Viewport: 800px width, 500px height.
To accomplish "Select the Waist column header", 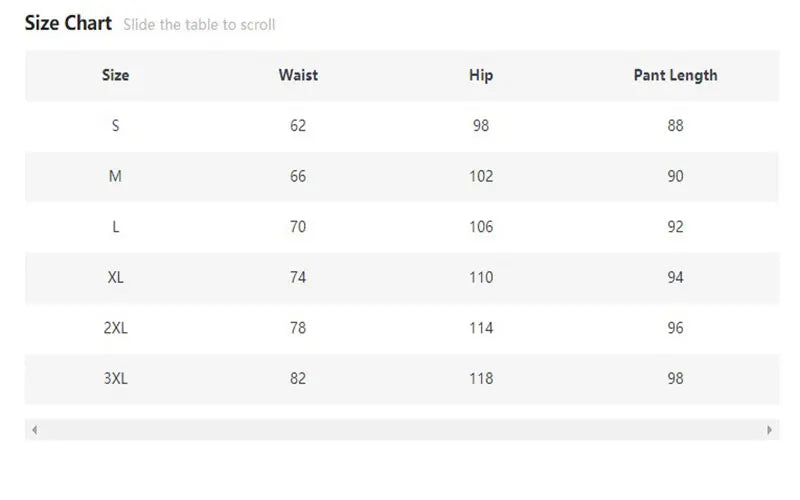I will [x=298, y=76].
